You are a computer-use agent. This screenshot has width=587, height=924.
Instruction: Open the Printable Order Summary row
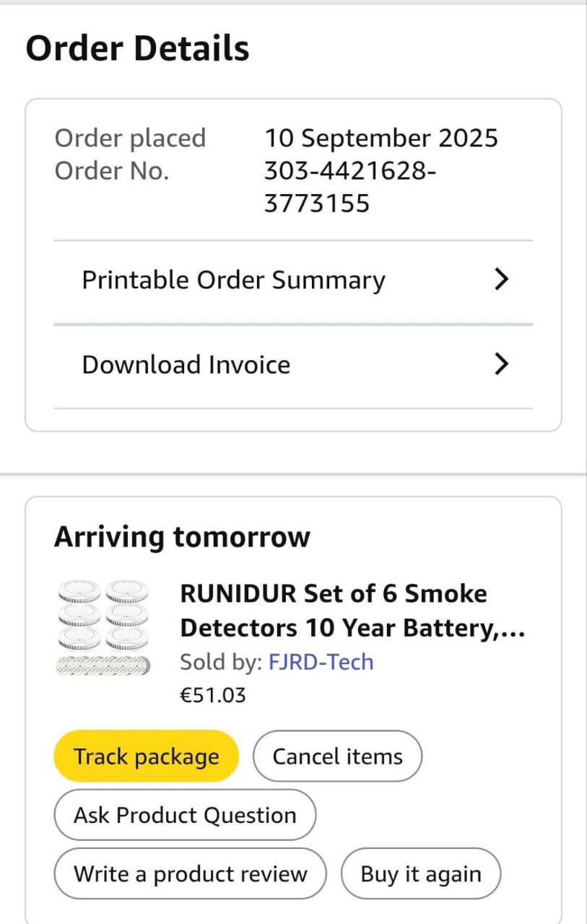[233, 280]
